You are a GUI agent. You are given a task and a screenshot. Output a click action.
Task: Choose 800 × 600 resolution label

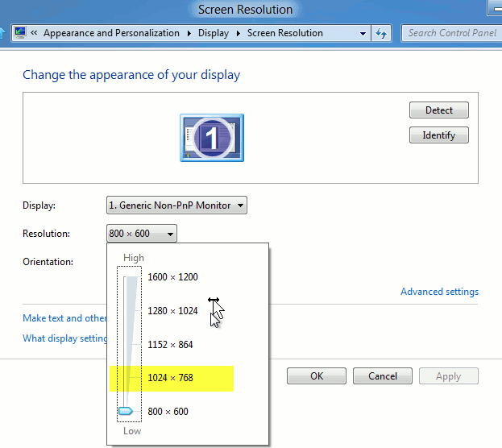click(x=168, y=412)
